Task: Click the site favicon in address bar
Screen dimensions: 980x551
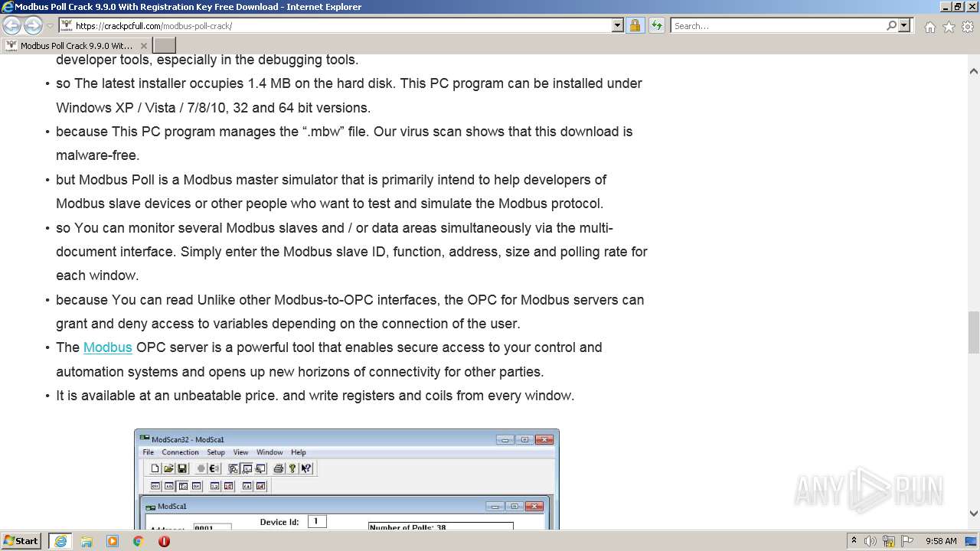Action: pos(67,26)
